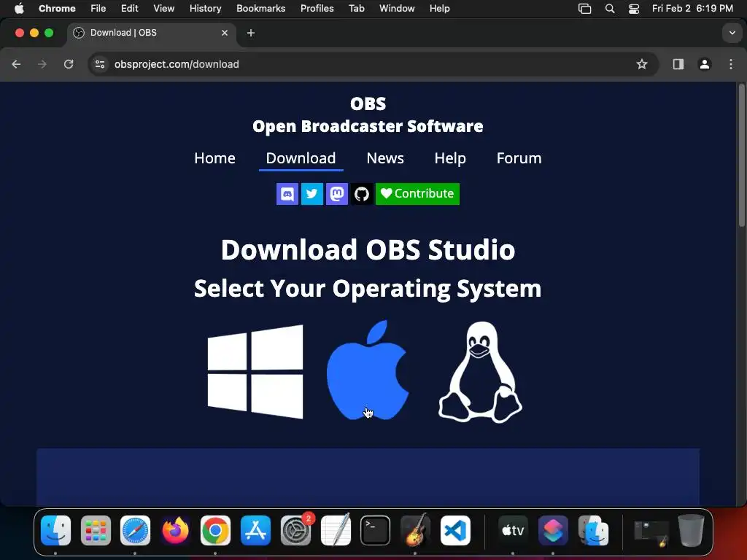Open the Bookmarks menu
Viewport: 747px width, 560px height.
pyautogui.click(x=260, y=9)
